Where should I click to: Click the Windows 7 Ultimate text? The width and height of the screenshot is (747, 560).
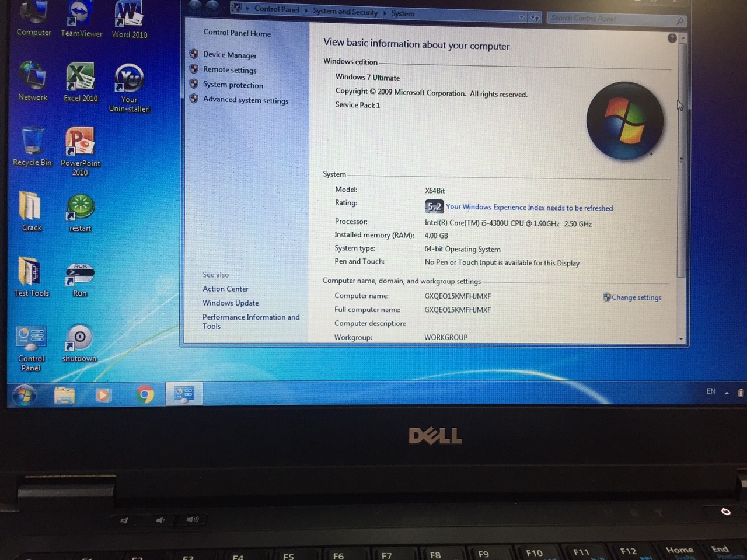tap(368, 77)
